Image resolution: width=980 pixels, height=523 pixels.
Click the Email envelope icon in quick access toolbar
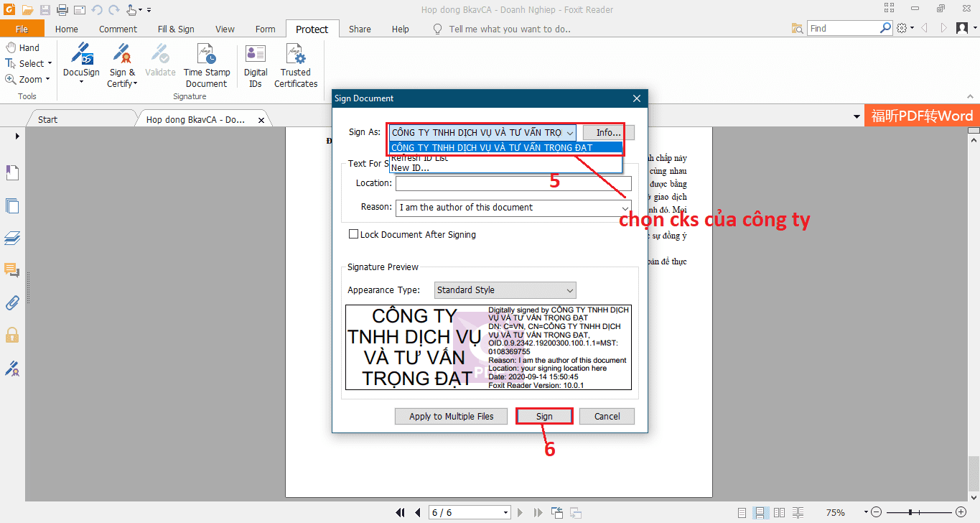click(x=80, y=10)
